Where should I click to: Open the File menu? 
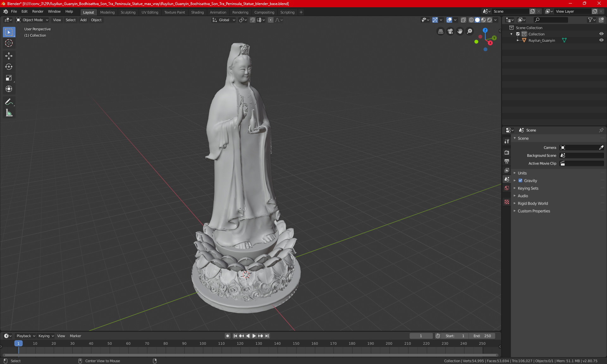[x=14, y=11]
